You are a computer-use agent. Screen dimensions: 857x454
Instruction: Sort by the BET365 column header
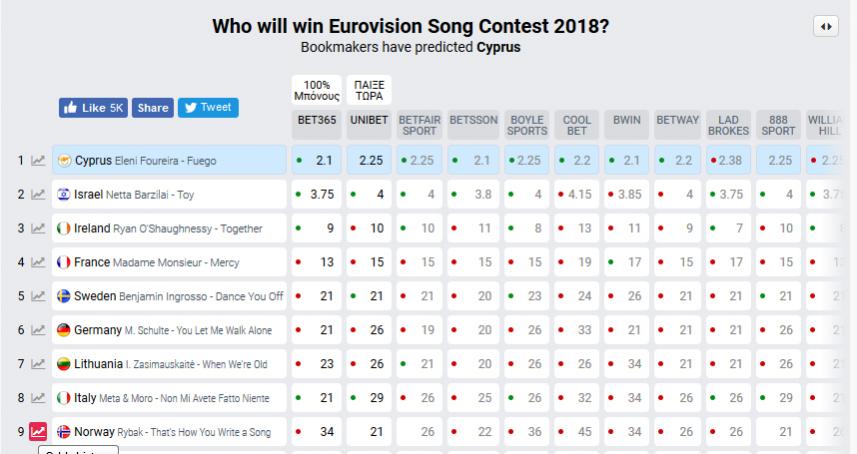point(316,119)
